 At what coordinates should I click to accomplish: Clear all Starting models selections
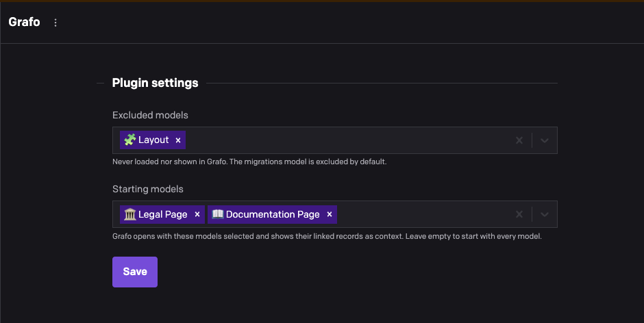pos(519,214)
